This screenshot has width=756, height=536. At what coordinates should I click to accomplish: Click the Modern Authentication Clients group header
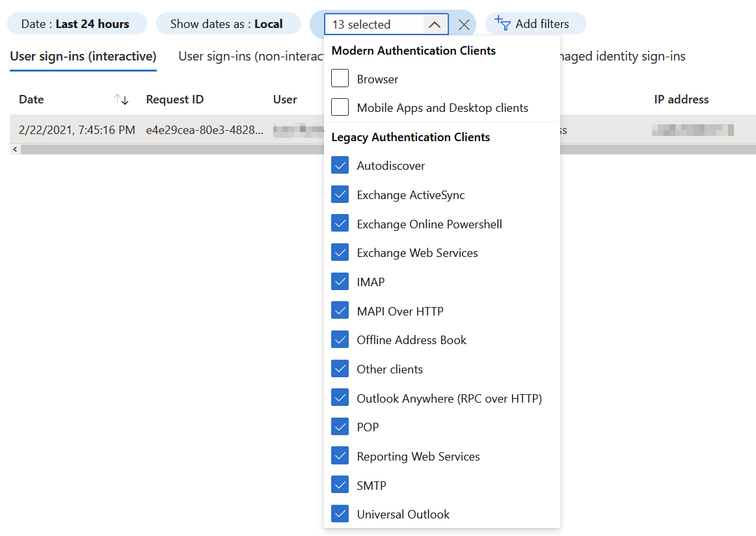click(x=414, y=51)
